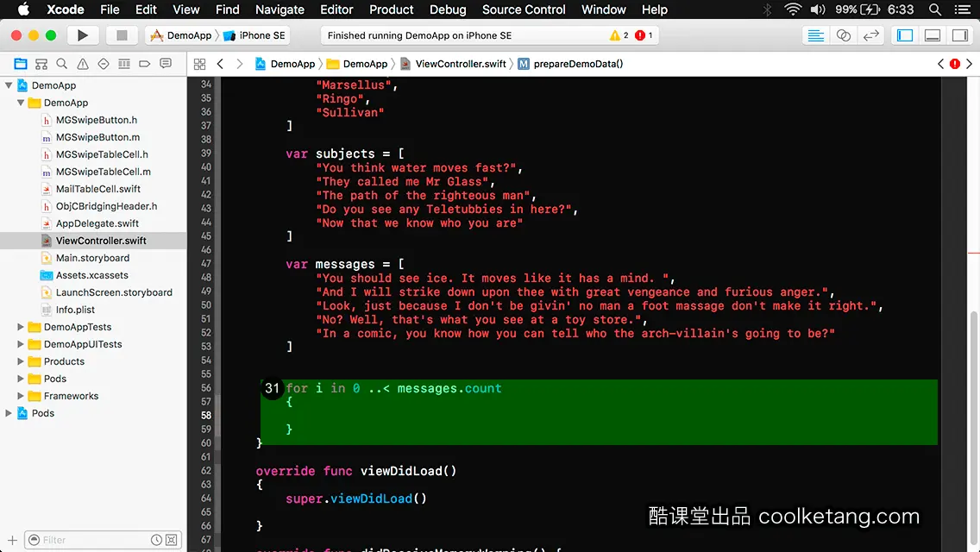Image resolution: width=980 pixels, height=552 pixels.
Task: Run the DemoApp with the play button
Action: pyautogui.click(x=83, y=35)
